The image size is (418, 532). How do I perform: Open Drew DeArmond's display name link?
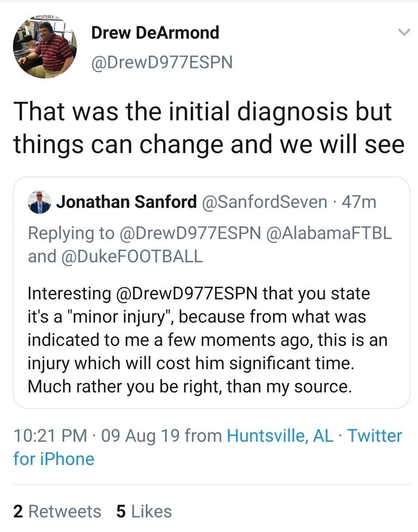pyautogui.click(x=155, y=33)
